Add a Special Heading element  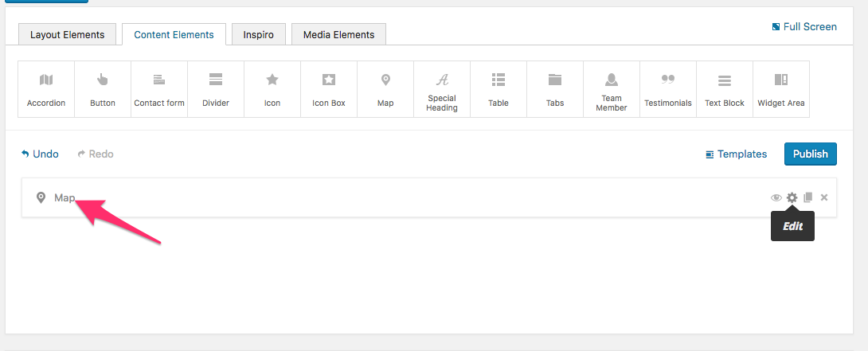coord(442,89)
